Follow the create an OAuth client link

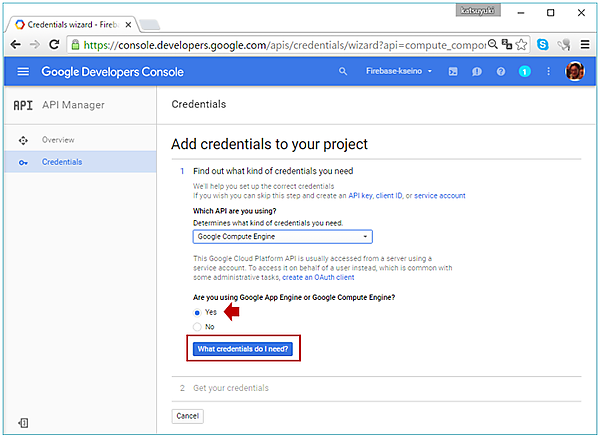pyautogui.click(x=318, y=277)
